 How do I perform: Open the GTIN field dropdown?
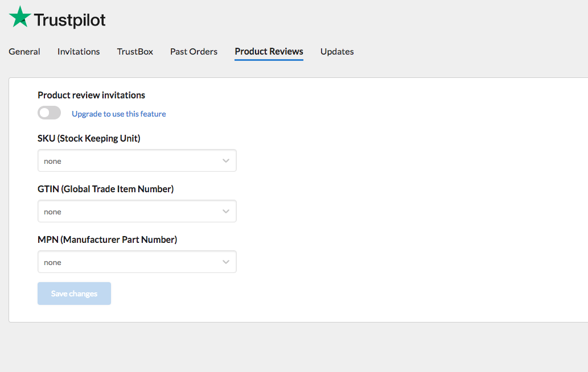click(137, 211)
